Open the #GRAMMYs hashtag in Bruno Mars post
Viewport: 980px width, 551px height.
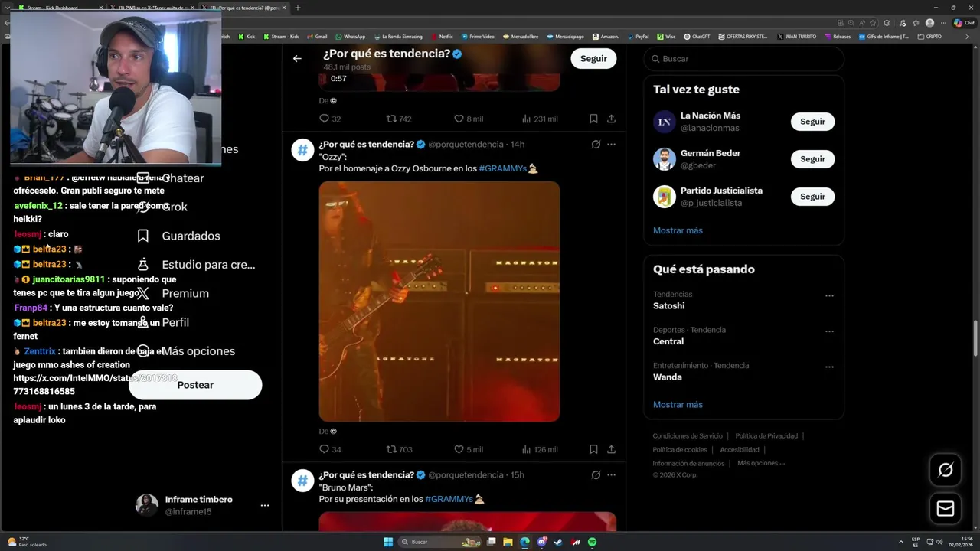pos(449,499)
